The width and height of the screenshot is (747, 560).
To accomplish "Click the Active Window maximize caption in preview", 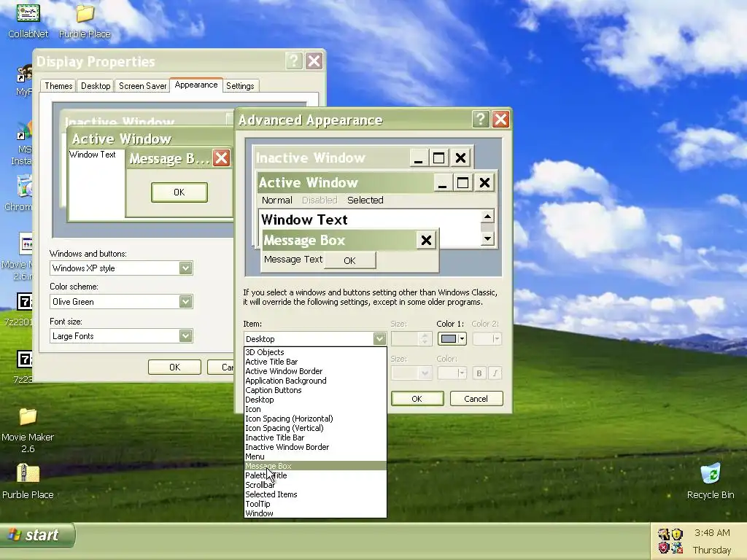I will click(462, 183).
